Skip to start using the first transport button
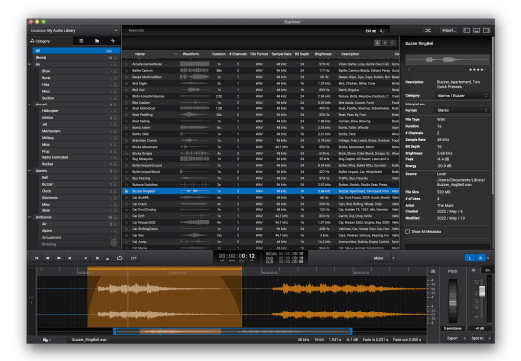Screen dimensions: 521x361 (37, 258)
